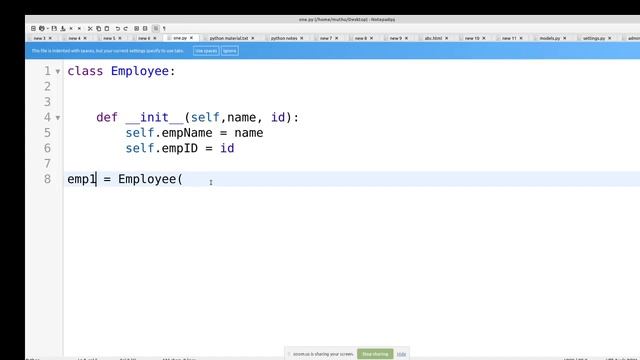Collapse the class Employee fold marker

(58, 72)
